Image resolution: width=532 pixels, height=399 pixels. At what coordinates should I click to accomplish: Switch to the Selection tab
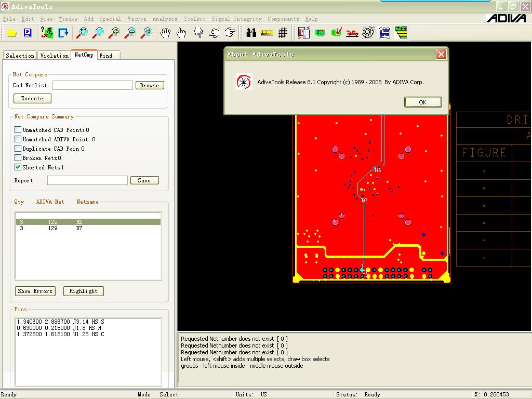pos(20,56)
